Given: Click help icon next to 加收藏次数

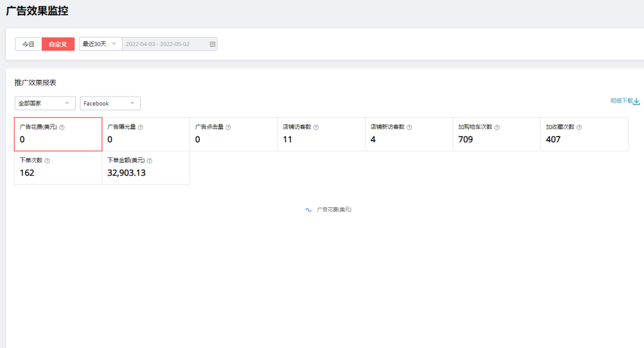Looking at the screenshot, I should tap(579, 127).
